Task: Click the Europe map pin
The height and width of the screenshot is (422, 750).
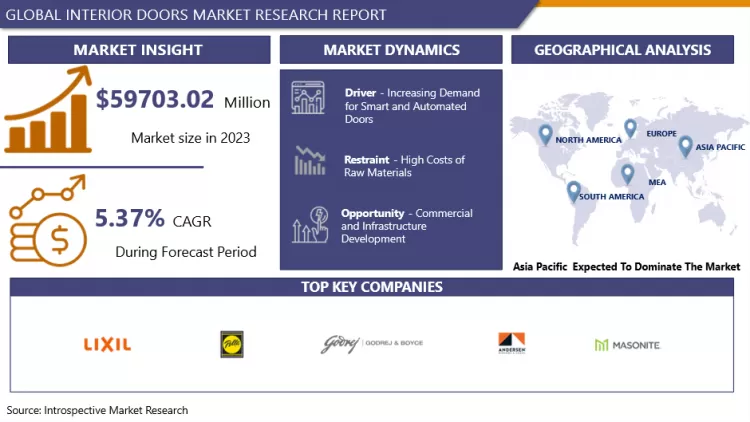Action: 630,128
